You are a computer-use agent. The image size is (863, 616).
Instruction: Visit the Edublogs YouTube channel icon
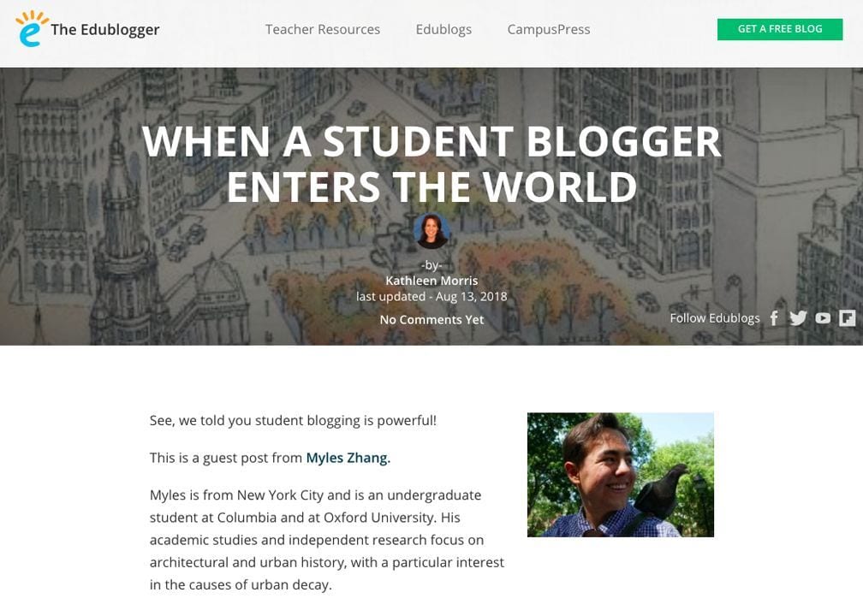(823, 318)
